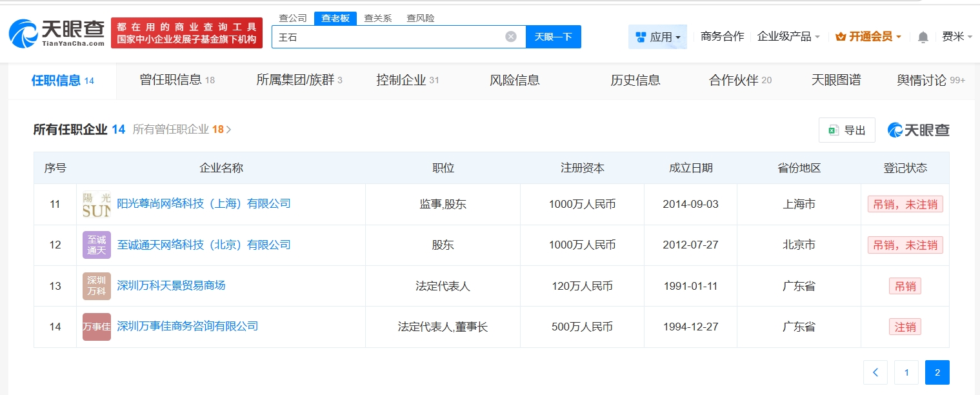Click 省份地区 column header
This screenshot has width=980, height=395.
(799, 168)
